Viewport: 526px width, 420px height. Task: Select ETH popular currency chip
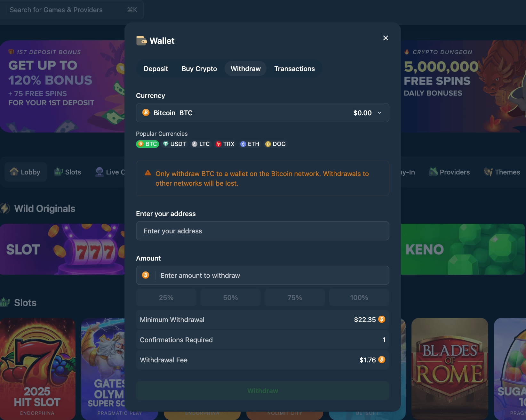pyautogui.click(x=250, y=144)
